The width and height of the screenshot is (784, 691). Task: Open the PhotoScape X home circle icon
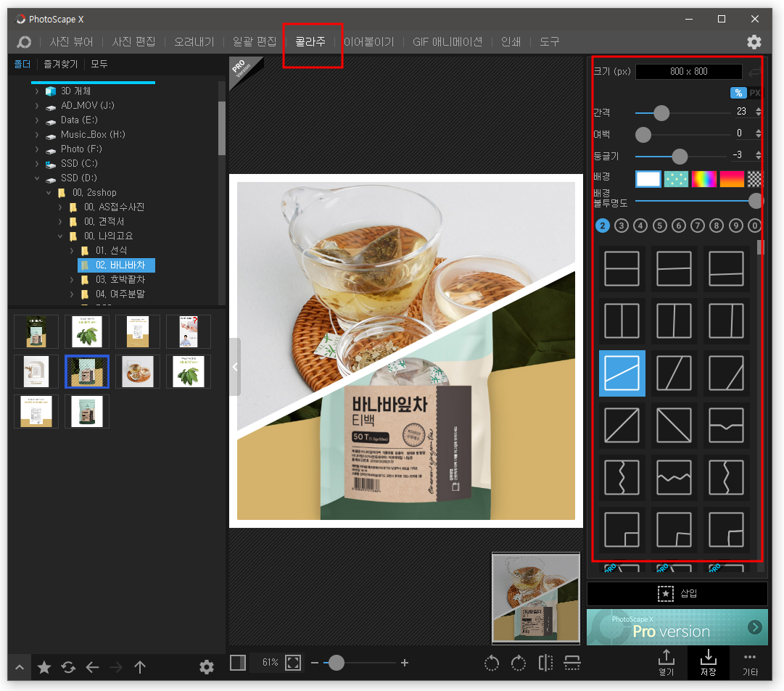click(23, 42)
